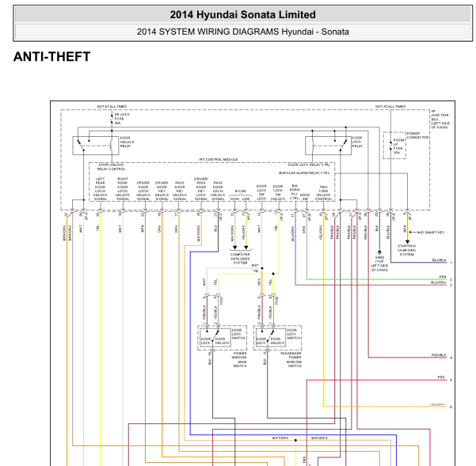Click the 'DOOR LOCK RELAY' label beside right relay
The height and width of the screenshot is (466, 476).
pos(357,142)
